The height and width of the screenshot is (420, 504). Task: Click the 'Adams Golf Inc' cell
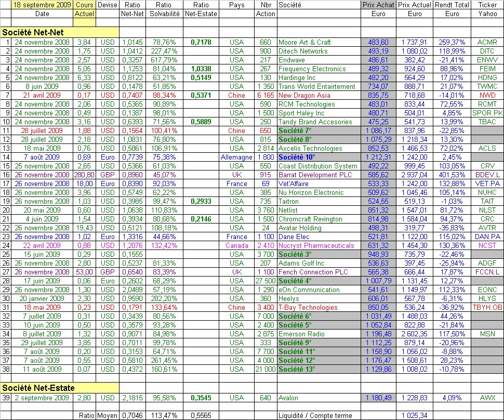click(319, 263)
